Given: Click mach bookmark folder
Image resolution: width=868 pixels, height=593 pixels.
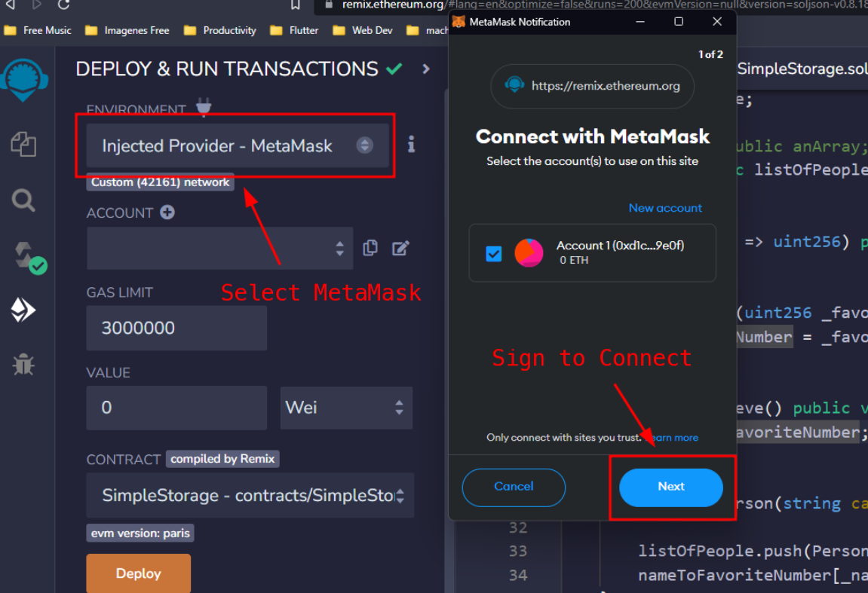Looking at the screenshot, I should click(428, 30).
